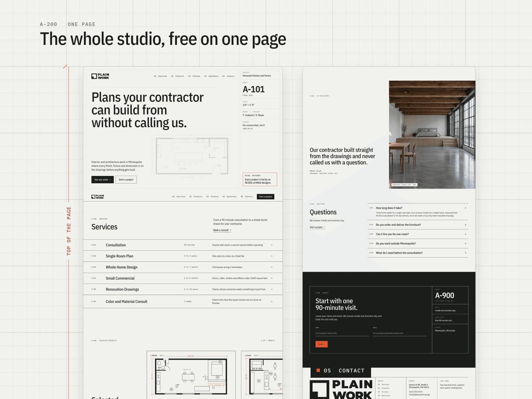The width and height of the screenshot is (532, 399).
Task: Focus the Email input field
Action: (x=399, y=333)
